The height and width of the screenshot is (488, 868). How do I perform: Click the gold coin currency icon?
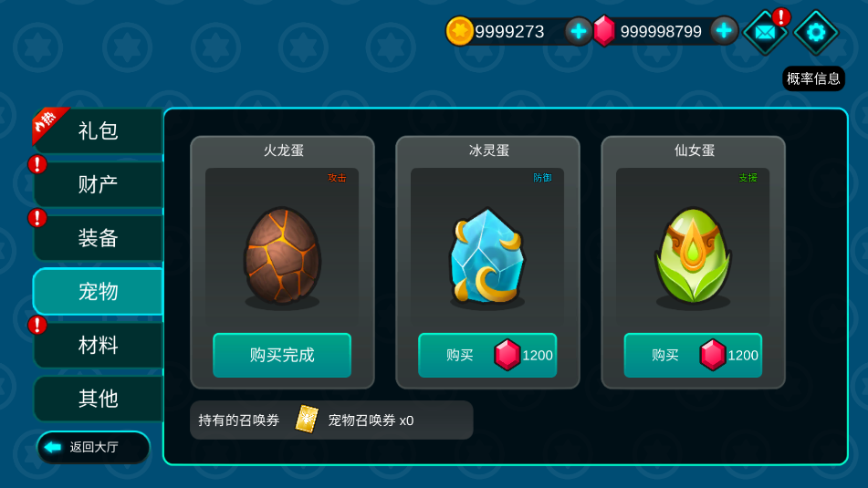pyautogui.click(x=459, y=31)
